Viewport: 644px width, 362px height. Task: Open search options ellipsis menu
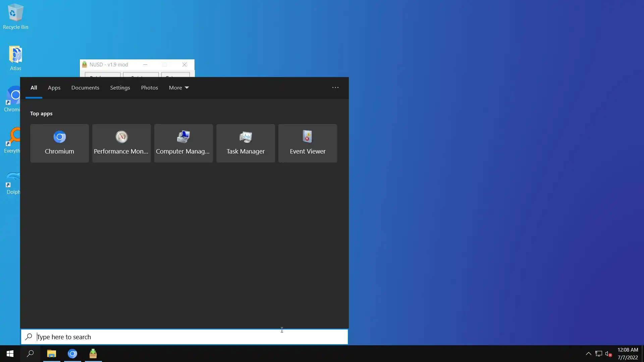tap(335, 88)
